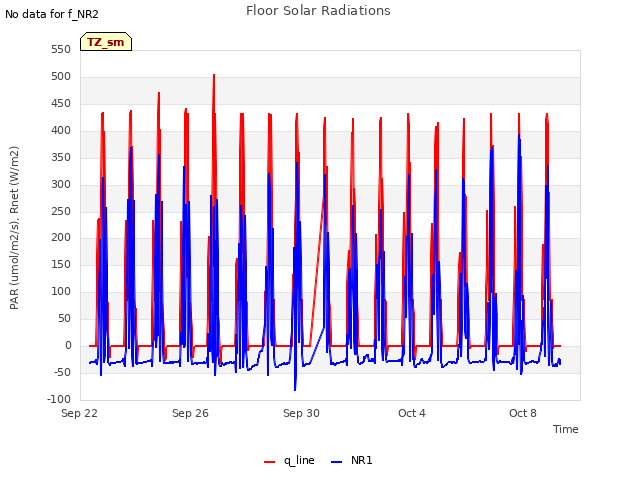Click the 350 y-axis tick label
640x480 pixels.
tap(61, 158)
